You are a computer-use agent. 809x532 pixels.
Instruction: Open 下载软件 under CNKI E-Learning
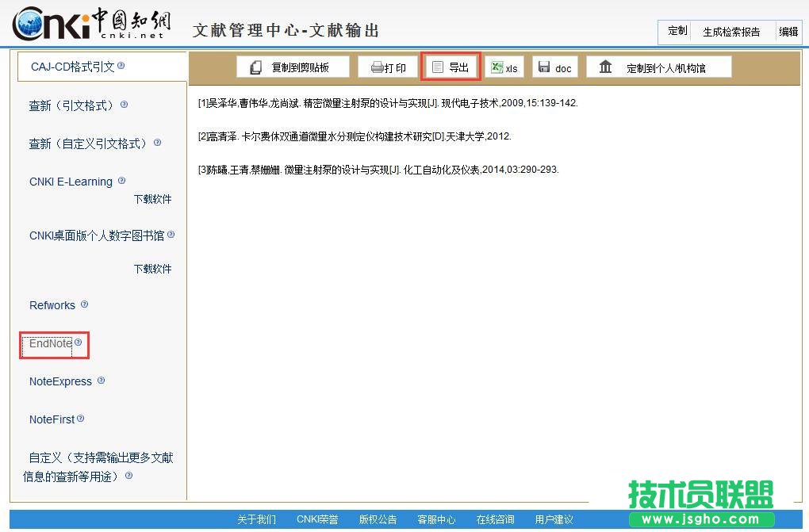pos(152,200)
